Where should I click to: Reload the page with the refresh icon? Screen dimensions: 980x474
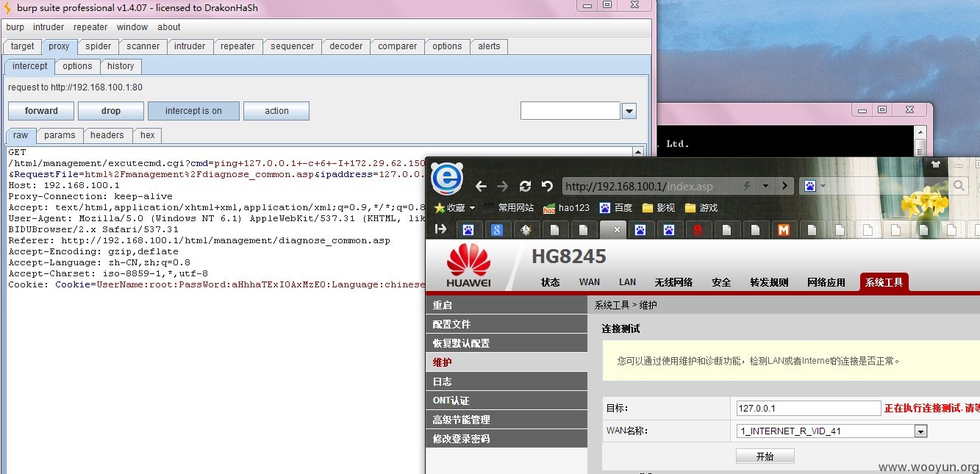(525, 186)
